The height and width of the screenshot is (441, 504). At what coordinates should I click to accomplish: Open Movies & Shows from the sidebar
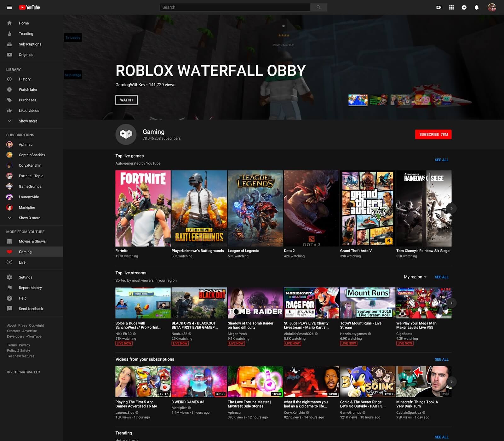(32, 241)
